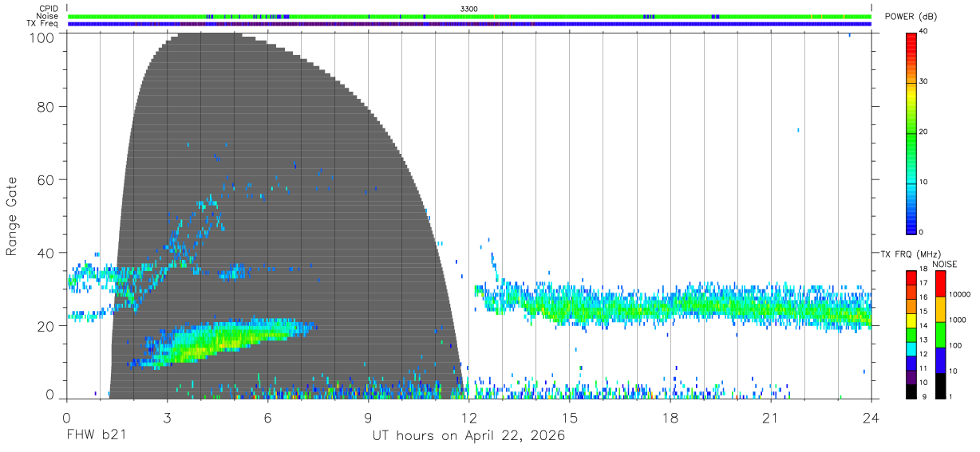Click the x-axis tick label '9'
This screenshot has height=452, width=980.
368,418
